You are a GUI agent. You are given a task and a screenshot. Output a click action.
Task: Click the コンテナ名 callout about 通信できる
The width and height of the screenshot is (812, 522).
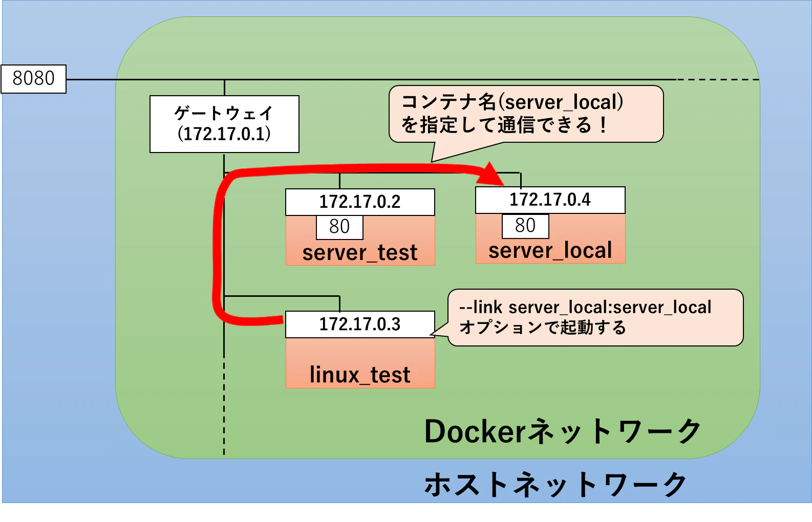[526, 114]
